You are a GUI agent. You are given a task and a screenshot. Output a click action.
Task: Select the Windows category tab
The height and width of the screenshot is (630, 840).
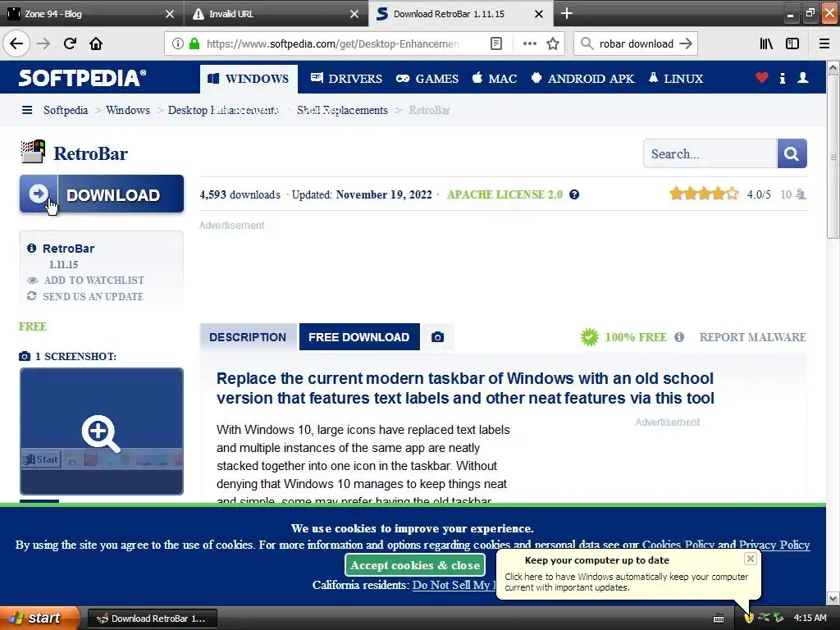249,79
